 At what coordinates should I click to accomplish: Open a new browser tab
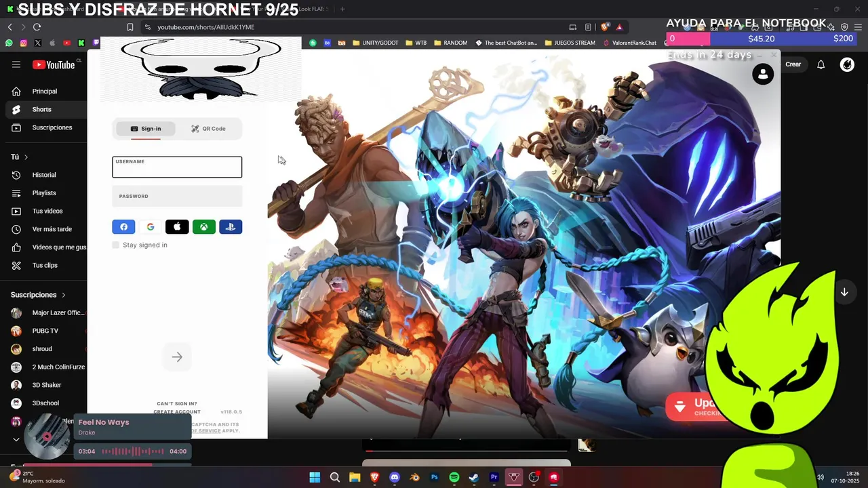click(342, 9)
